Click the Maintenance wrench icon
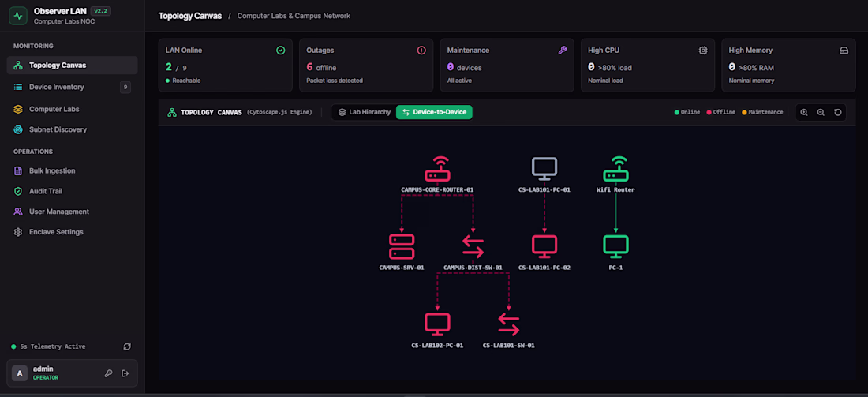The image size is (868, 397). [x=563, y=51]
